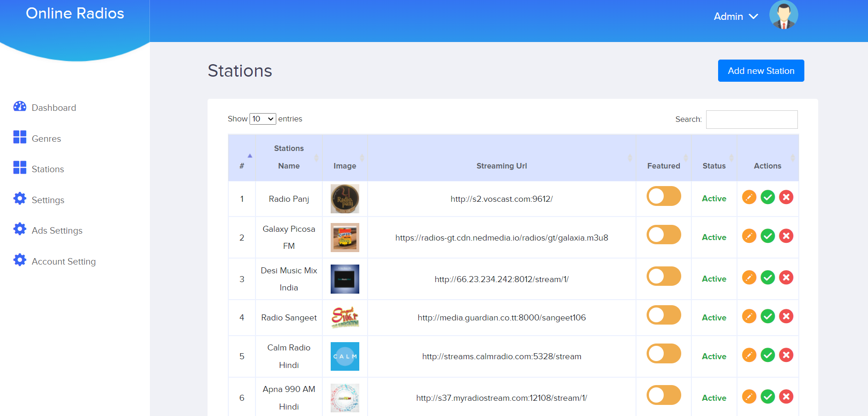The width and height of the screenshot is (868, 416).
Task: Sort table by Stations Name column
Action: coord(289,158)
